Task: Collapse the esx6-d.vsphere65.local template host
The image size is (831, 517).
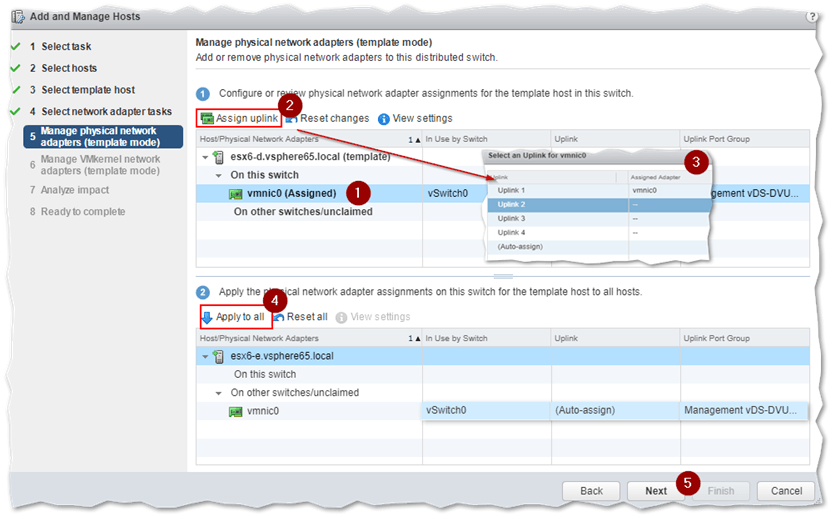Action: pos(205,157)
